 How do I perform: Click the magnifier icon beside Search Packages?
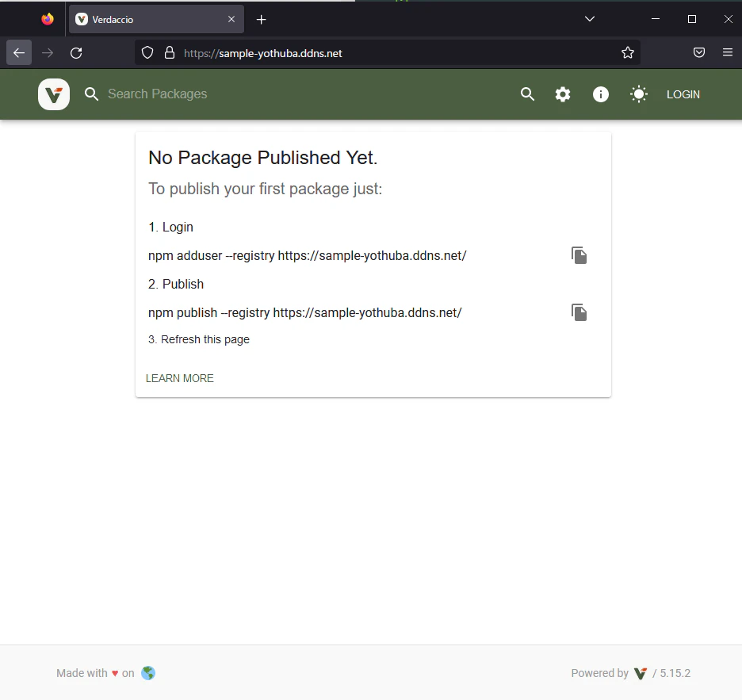click(91, 94)
